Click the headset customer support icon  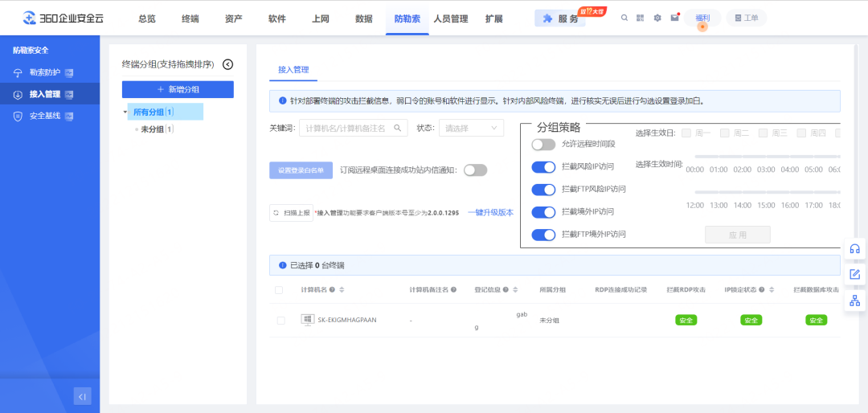854,248
